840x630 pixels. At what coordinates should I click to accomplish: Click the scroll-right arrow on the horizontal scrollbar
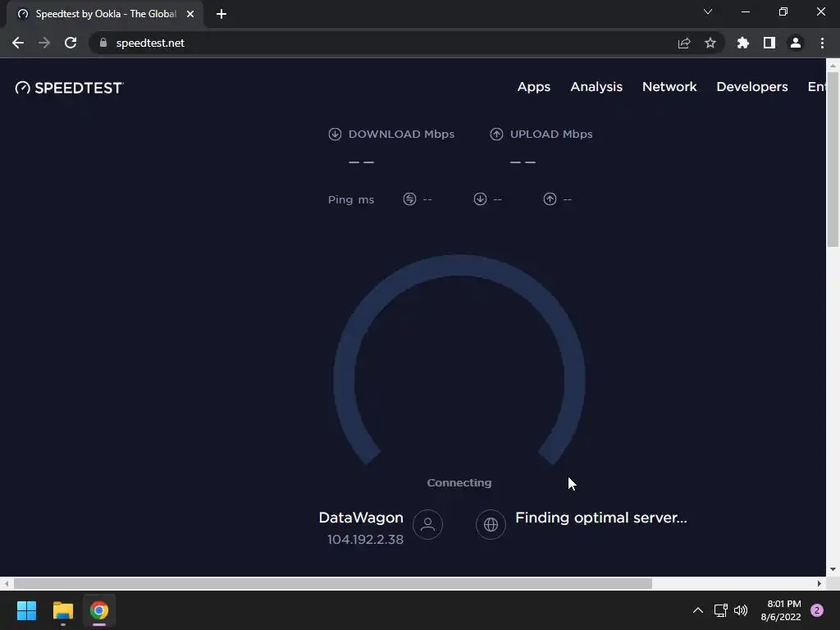pyautogui.click(x=819, y=583)
